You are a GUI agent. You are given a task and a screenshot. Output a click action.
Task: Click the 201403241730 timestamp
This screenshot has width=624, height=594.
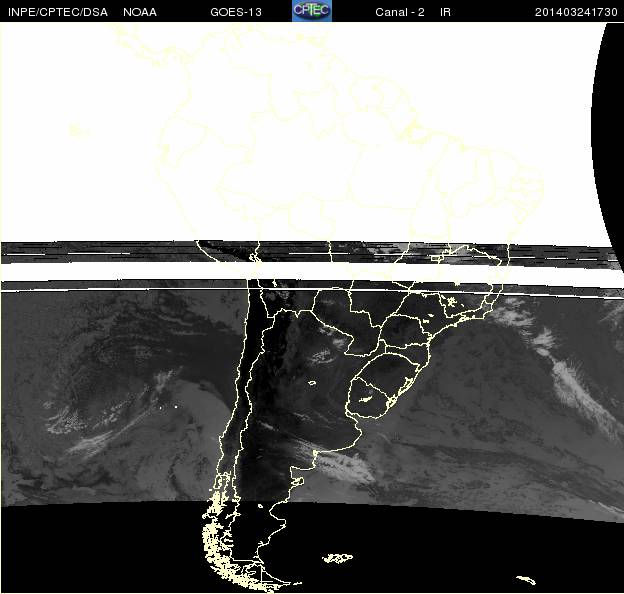pos(576,12)
